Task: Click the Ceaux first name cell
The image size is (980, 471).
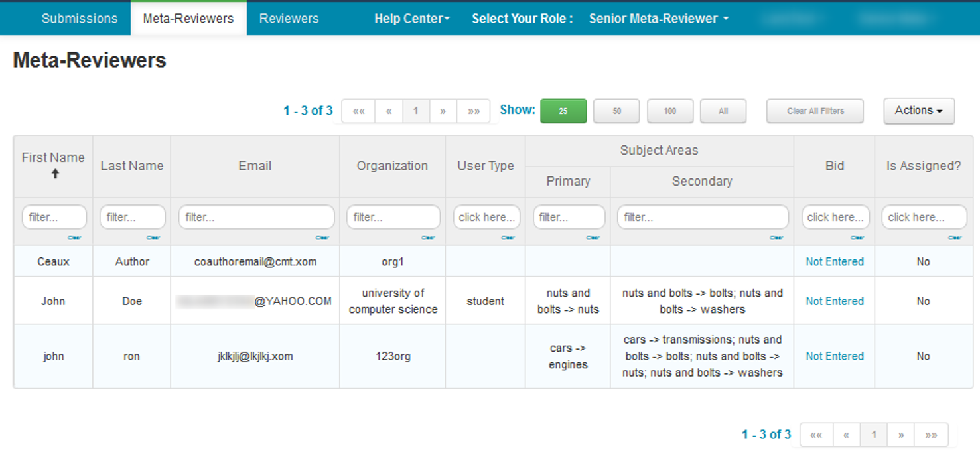Action: tap(53, 261)
